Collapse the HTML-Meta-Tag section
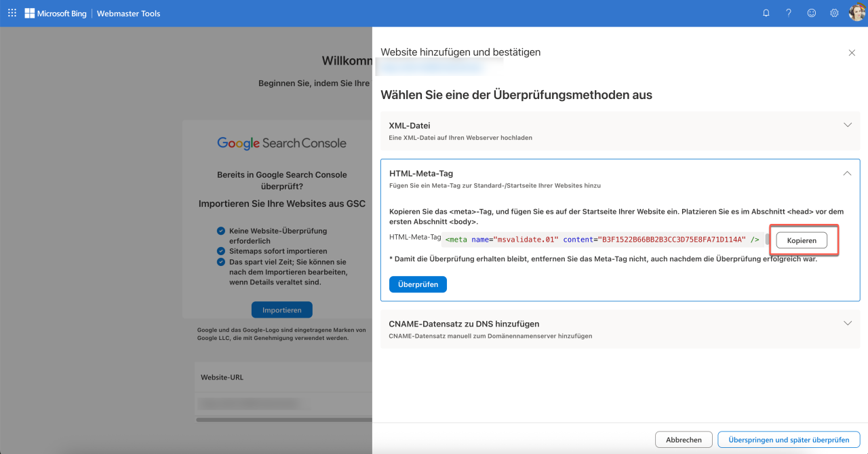 coord(847,173)
